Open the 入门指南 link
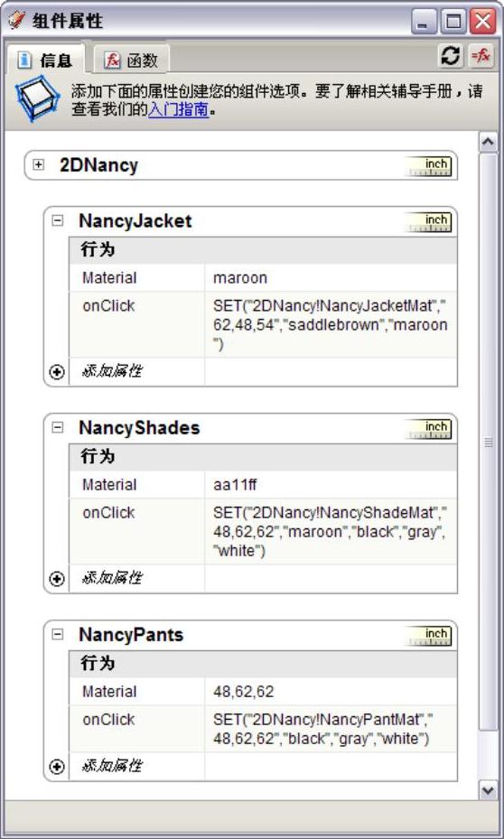 click(x=178, y=109)
